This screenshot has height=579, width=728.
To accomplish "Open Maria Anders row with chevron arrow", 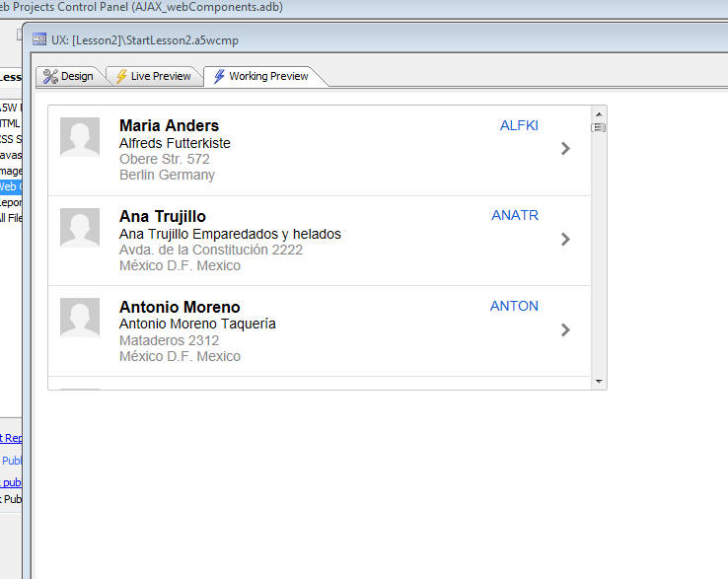I will tap(565, 149).
